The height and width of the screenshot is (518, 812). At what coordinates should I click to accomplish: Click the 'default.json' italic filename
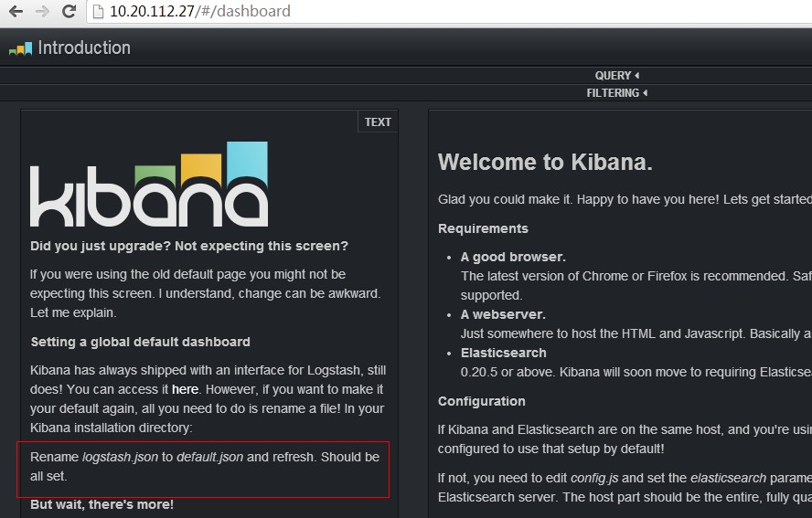(209, 458)
